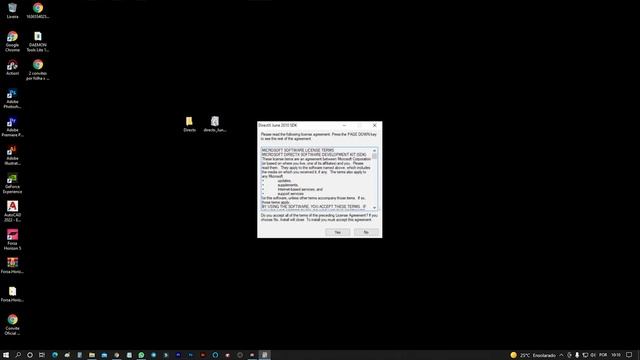Select the directx_Jun installer file on desktop

(215, 124)
